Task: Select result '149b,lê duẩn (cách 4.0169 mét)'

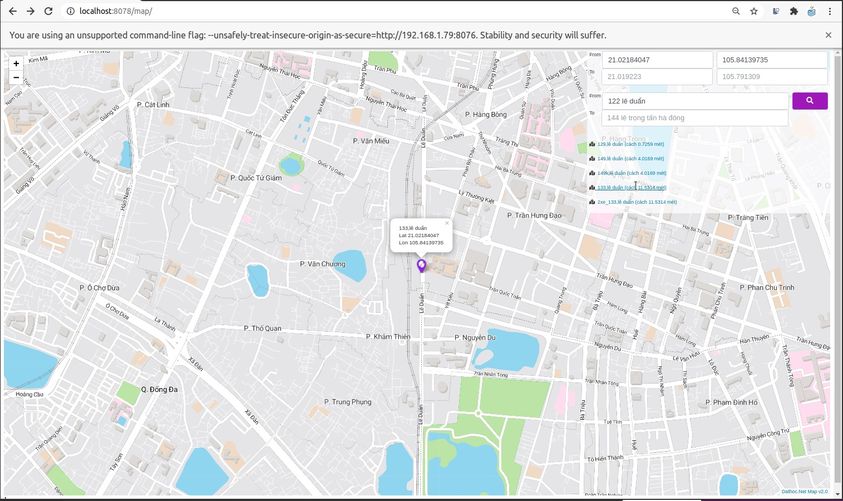Action: click(x=631, y=173)
